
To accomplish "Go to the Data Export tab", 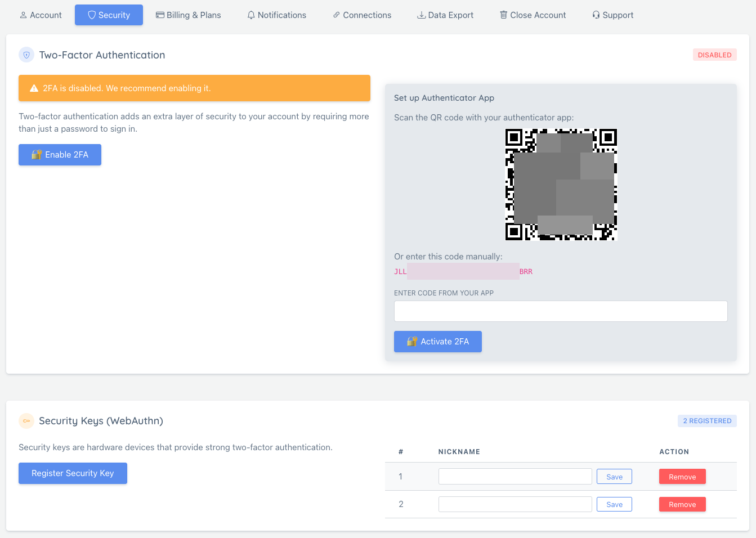I will [445, 15].
